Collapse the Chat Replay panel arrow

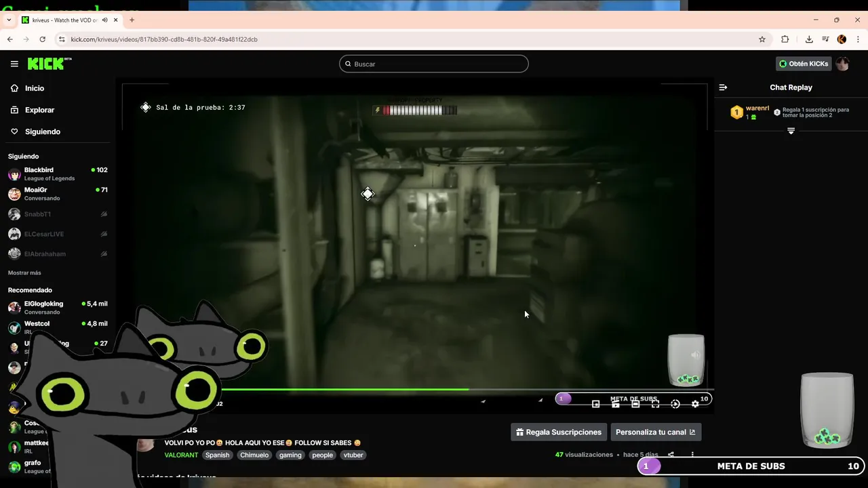[723, 87]
